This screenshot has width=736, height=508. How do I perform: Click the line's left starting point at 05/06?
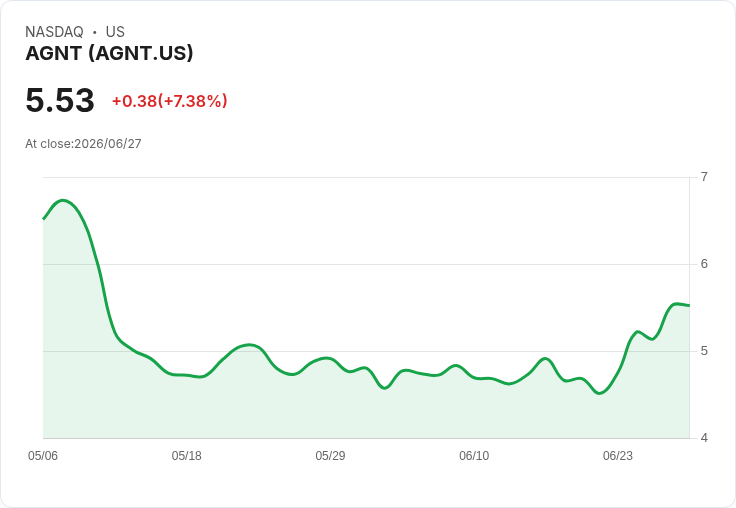click(x=44, y=219)
